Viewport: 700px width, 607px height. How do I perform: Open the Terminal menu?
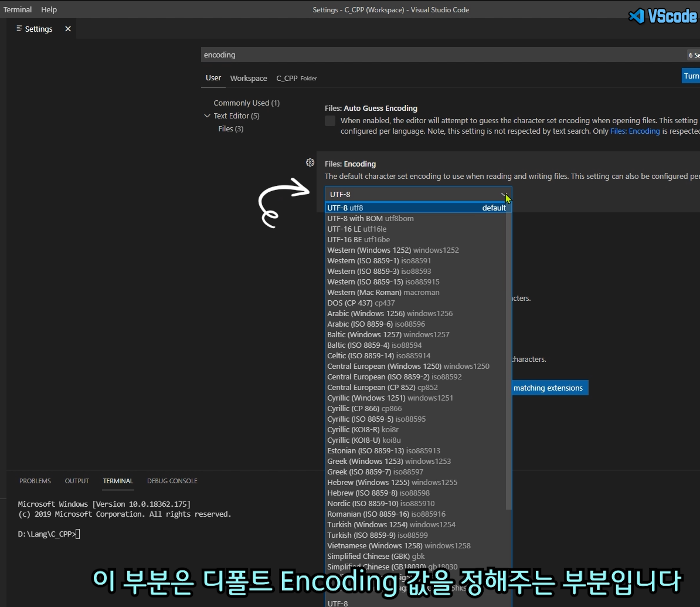[x=18, y=9]
